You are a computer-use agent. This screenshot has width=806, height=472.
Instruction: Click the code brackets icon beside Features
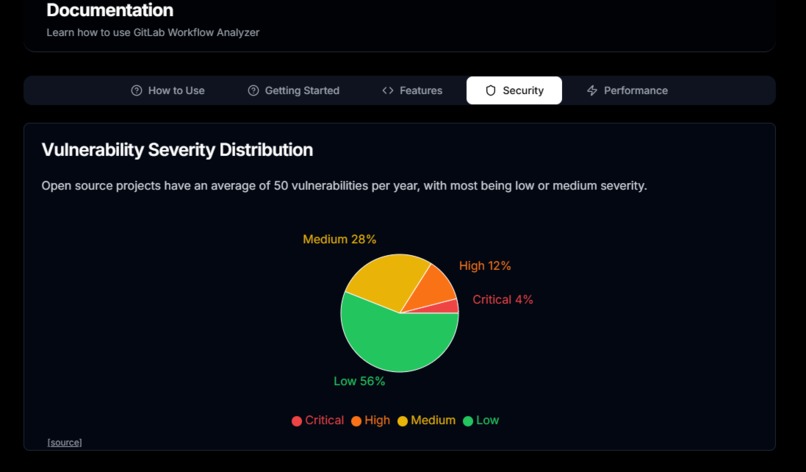point(388,90)
